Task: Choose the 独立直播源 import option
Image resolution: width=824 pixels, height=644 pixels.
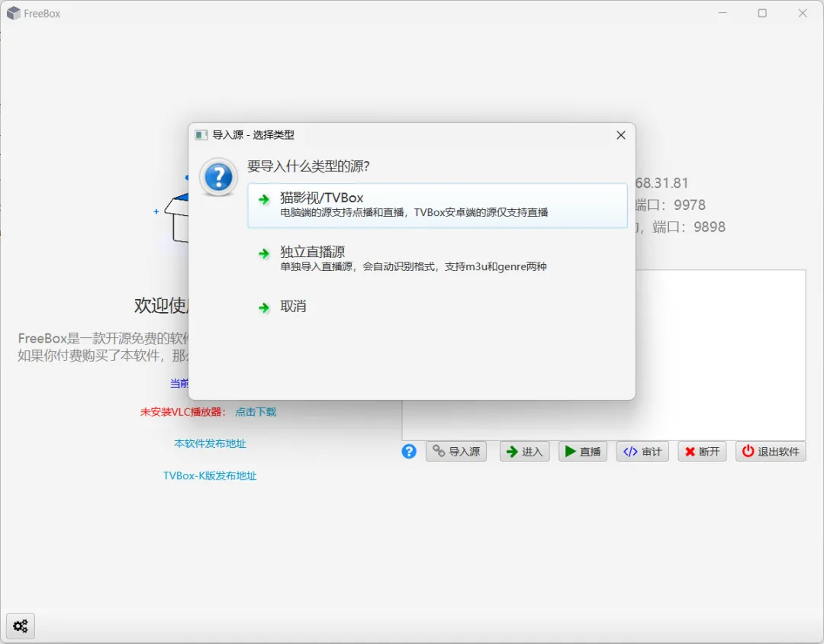Action: [437, 259]
